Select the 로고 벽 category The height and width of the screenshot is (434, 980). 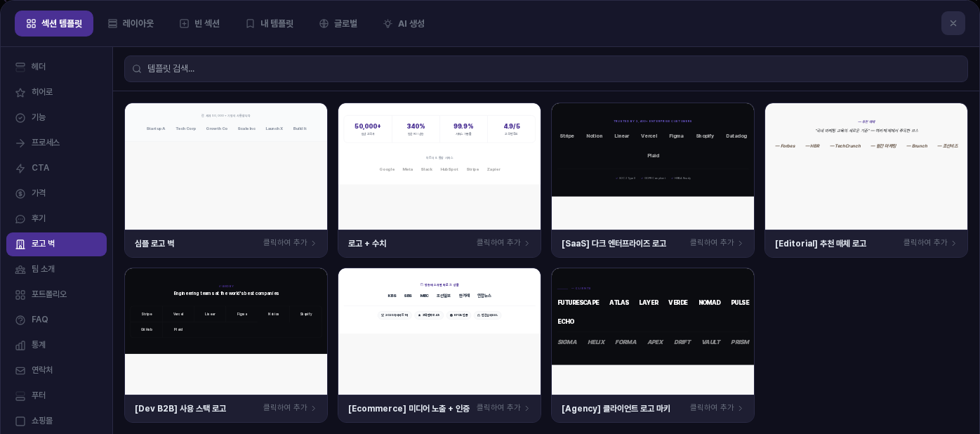coord(56,244)
